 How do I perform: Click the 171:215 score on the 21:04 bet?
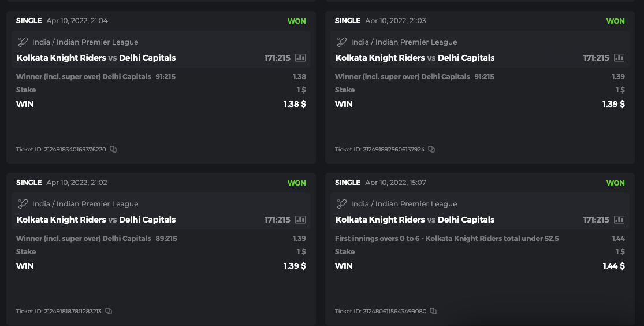coord(277,58)
